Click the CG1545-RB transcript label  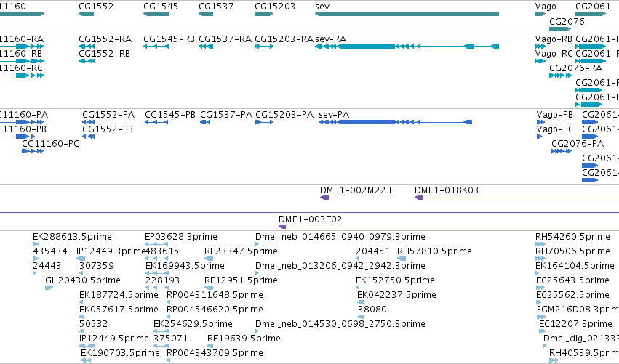pyautogui.click(x=169, y=39)
